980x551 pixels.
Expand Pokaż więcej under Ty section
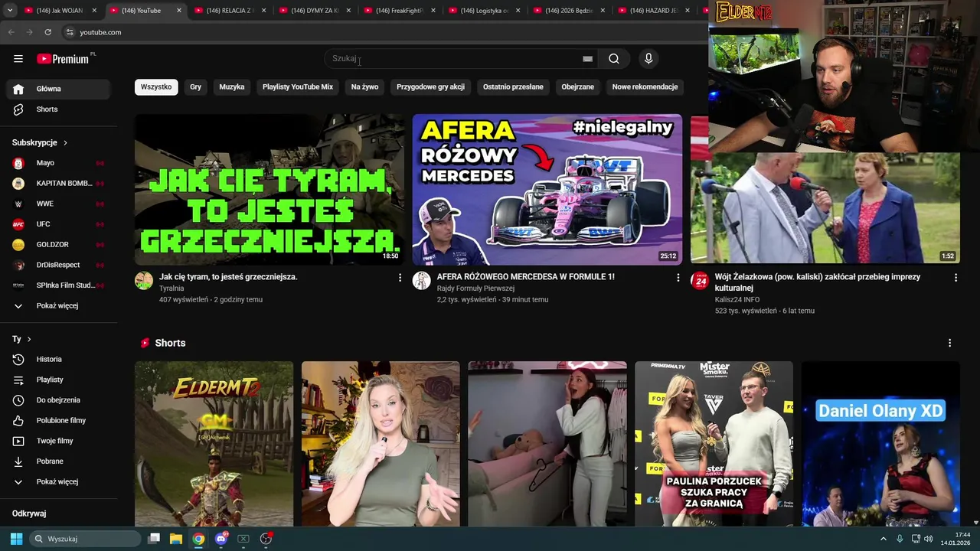(x=60, y=481)
